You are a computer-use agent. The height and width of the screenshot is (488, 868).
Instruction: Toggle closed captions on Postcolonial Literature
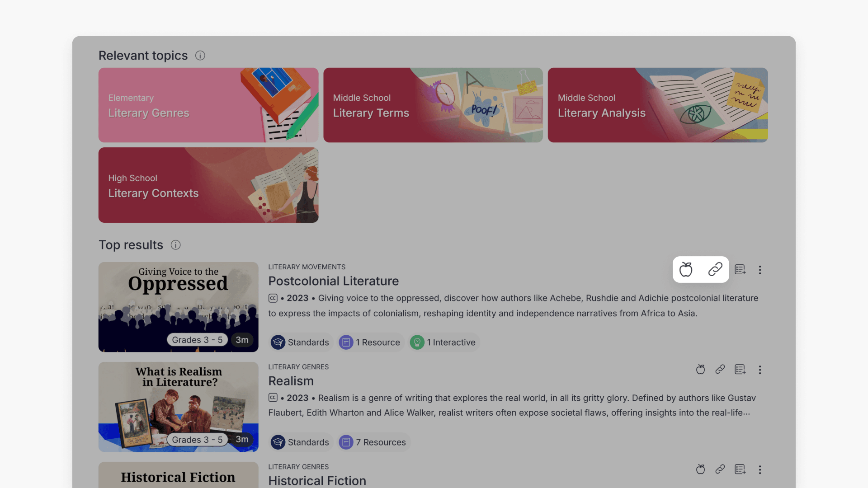click(273, 298)
